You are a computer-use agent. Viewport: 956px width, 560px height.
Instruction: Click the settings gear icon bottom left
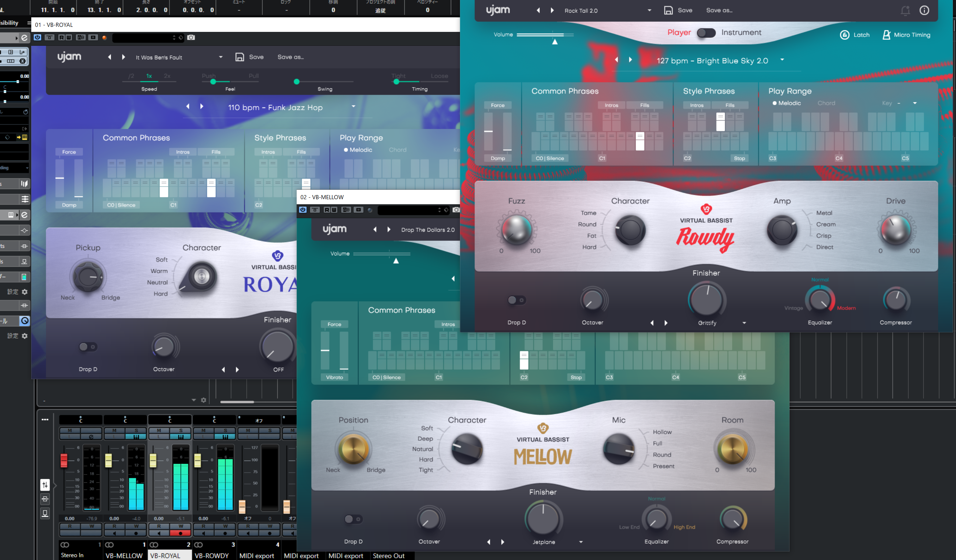pos(25,336)
